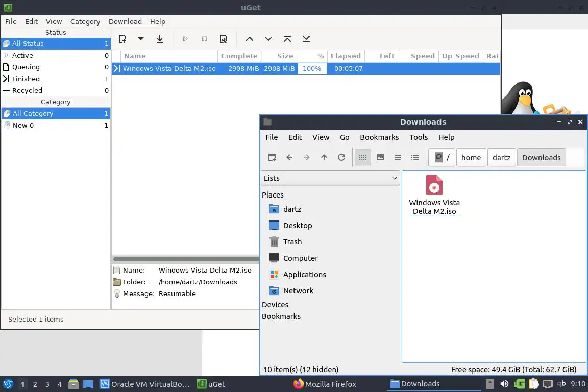Open Computer in Places
Viewport: 588px width, 392px height.
[300, 258]
